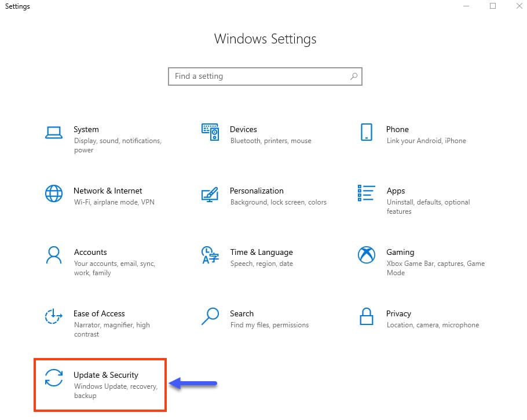Open the Phone settings title

397,129
